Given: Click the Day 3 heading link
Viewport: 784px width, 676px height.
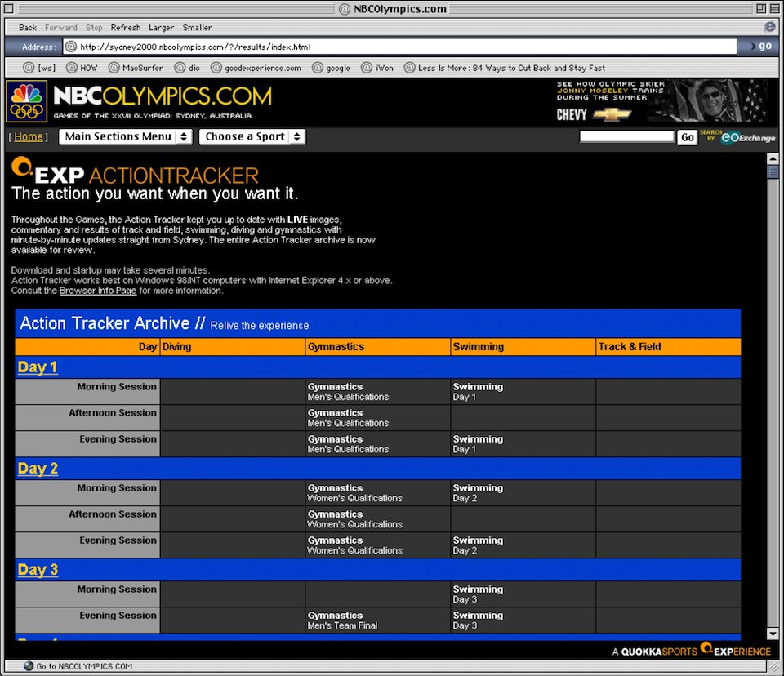Looking at the screenshot, I should pos(38,570).
